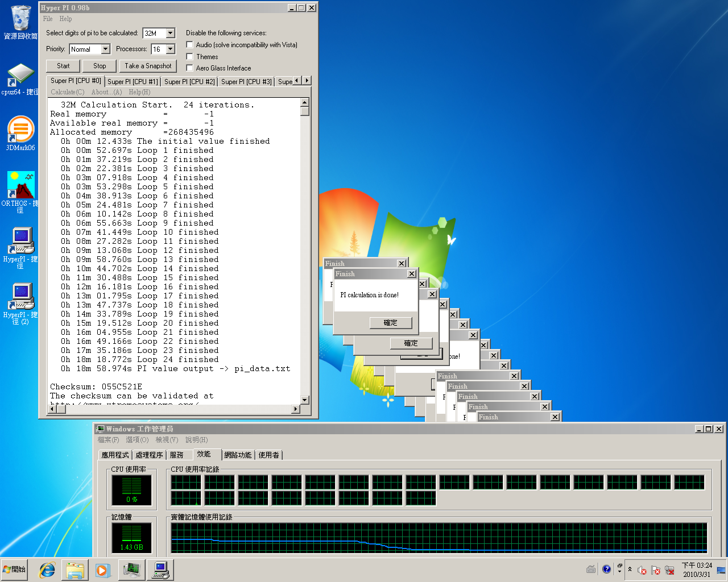Open the Action Center flag tray icon
This screenshot has height=582, width=728.
tap(656, 570)
